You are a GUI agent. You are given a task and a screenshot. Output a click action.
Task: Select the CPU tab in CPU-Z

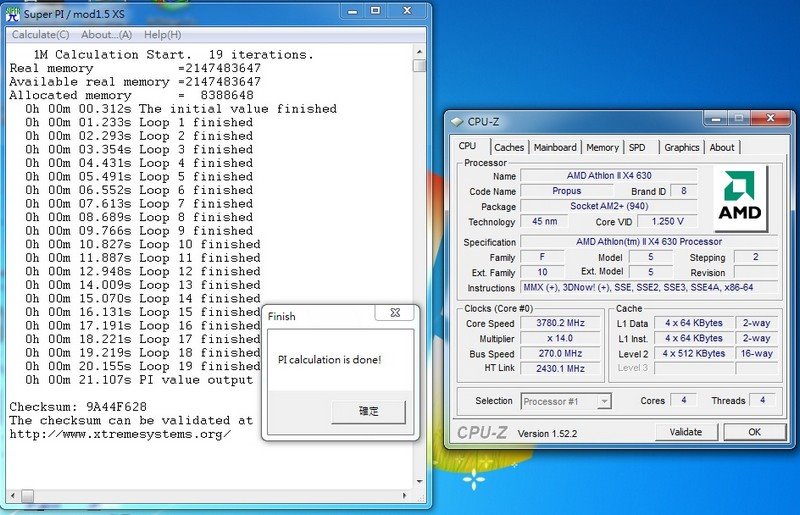click(467, 146)
